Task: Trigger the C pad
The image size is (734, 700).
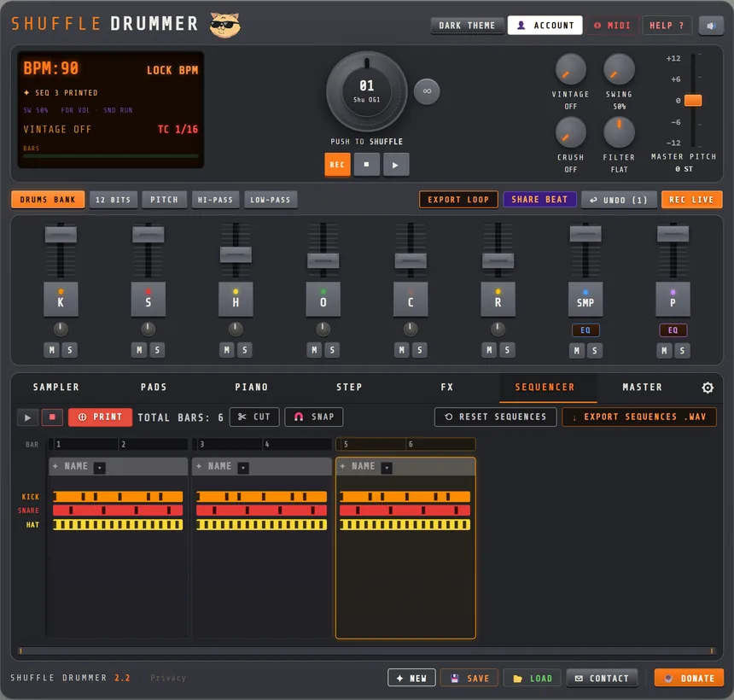Action: coord(411,299)
